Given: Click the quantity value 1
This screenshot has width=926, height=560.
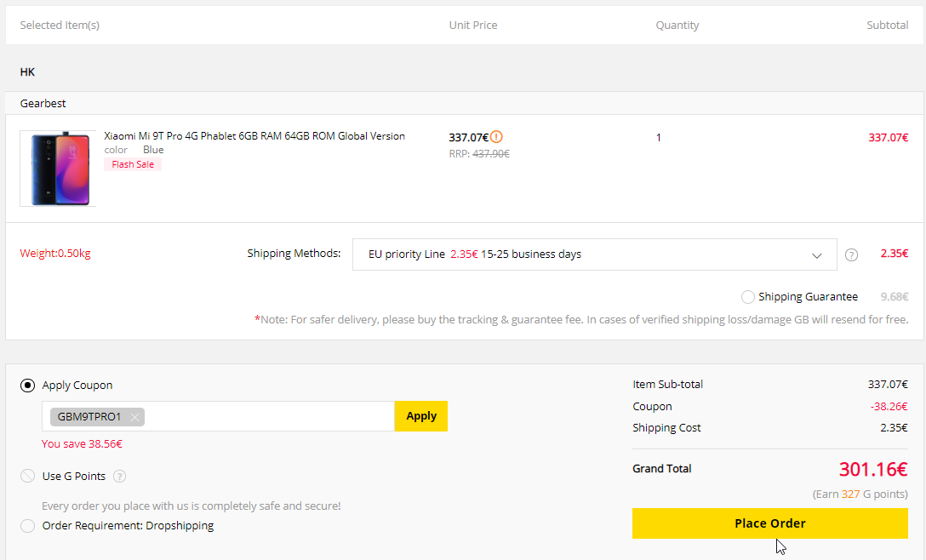Looking at the screenshot, I should coord(659,138).
